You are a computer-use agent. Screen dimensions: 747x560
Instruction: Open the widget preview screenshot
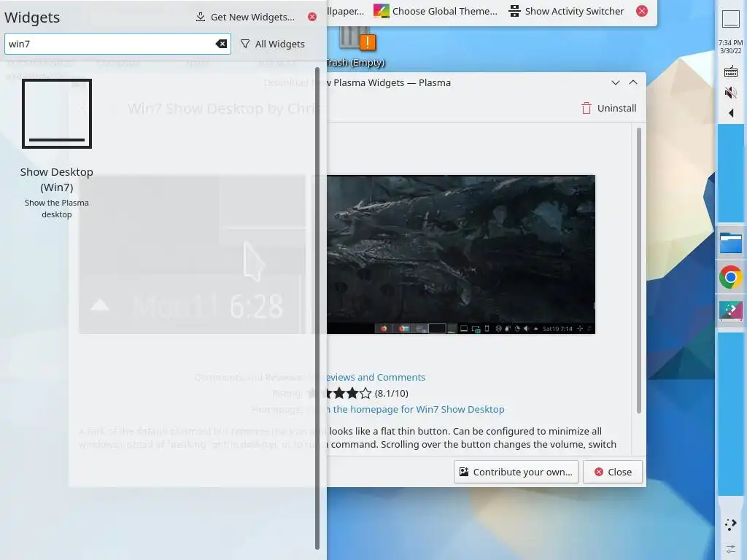click(461, 254)
